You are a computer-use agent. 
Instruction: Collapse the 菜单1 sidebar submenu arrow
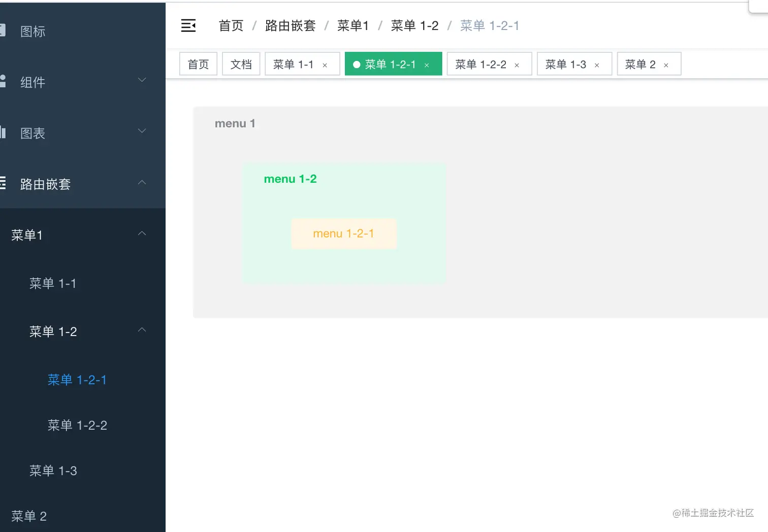142,233
